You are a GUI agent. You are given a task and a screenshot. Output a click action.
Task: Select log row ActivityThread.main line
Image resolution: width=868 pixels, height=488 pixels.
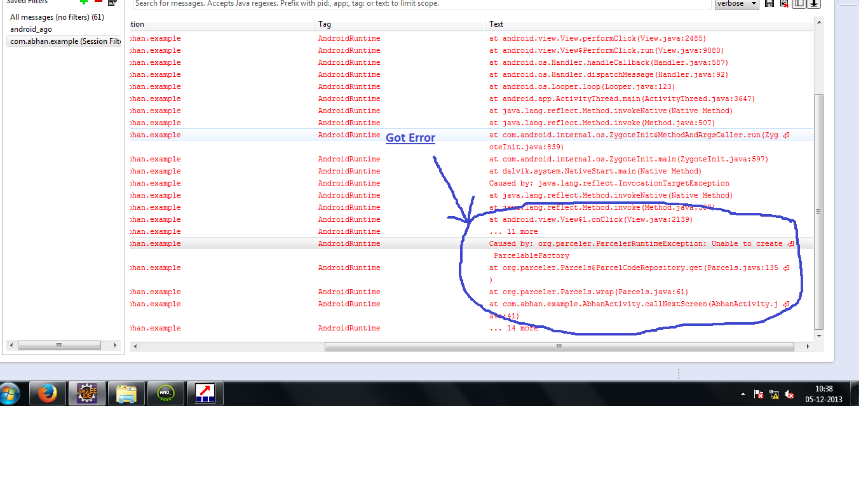(471, 98)
